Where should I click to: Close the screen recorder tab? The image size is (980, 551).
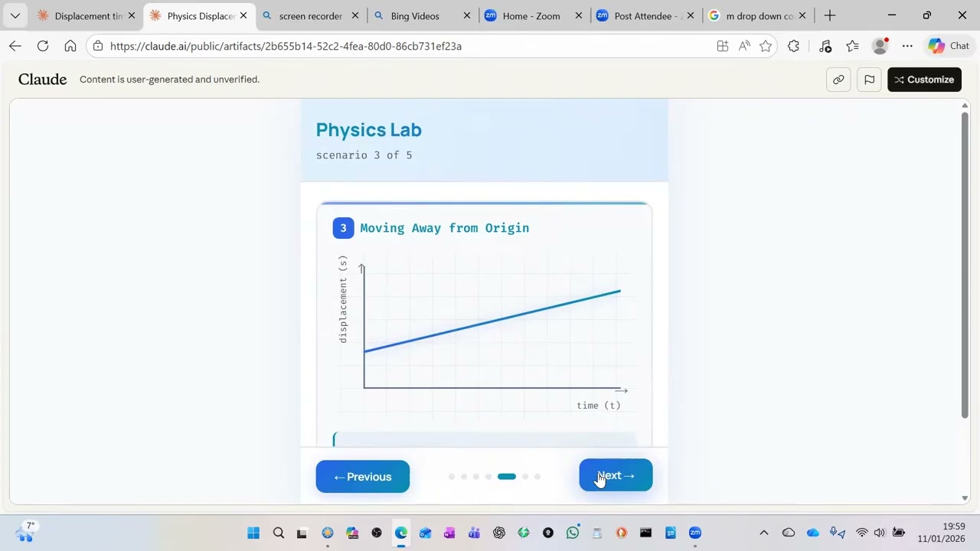pyautogui.click(x=355, y=15)
